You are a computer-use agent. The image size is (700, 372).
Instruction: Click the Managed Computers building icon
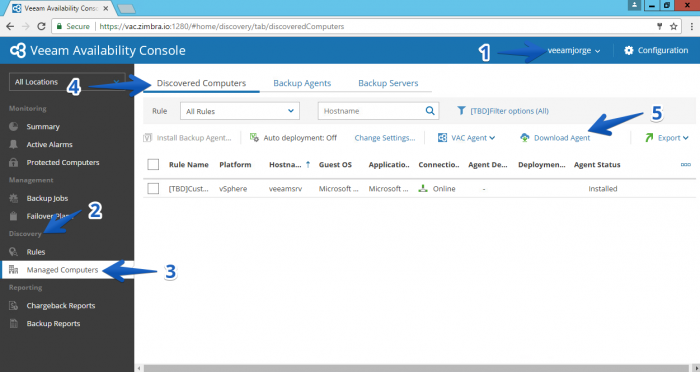14,270
